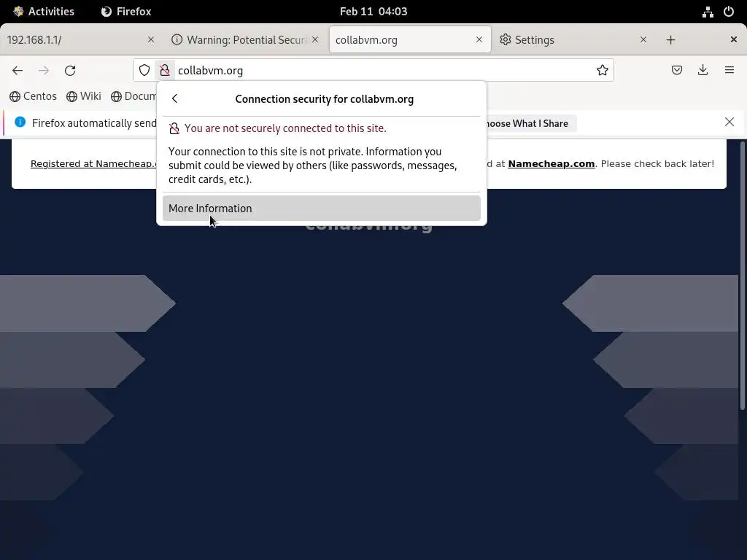Close the Firefox window

point(734,40)
